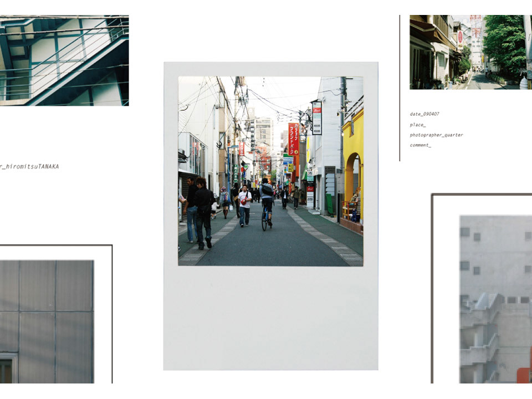Screen dimensions: 532x399
Task: Click the comment_ caption line
Action: [421, 145]
